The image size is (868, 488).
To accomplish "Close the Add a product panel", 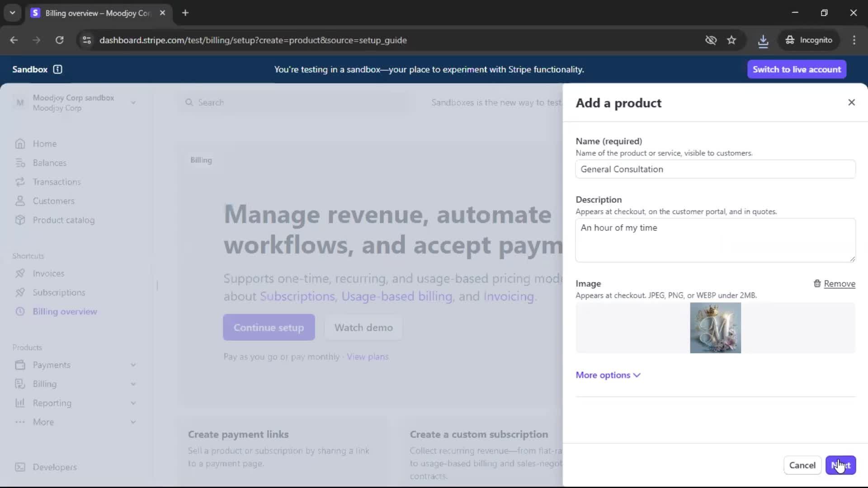I will 851,103.
